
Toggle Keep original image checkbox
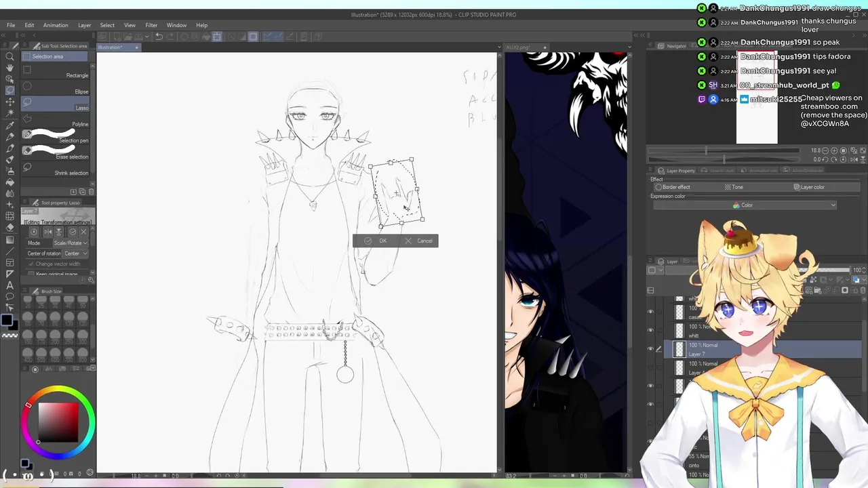tap(31, 274)
